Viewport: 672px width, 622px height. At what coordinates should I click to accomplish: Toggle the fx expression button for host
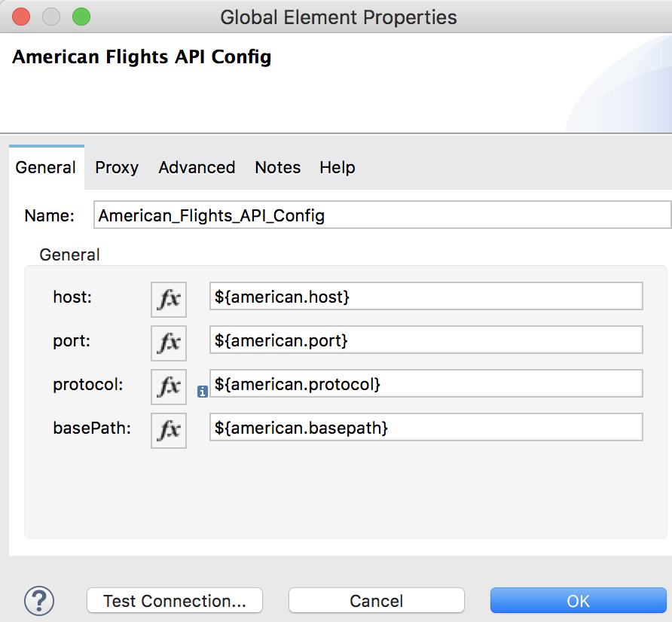click(169, 299)
